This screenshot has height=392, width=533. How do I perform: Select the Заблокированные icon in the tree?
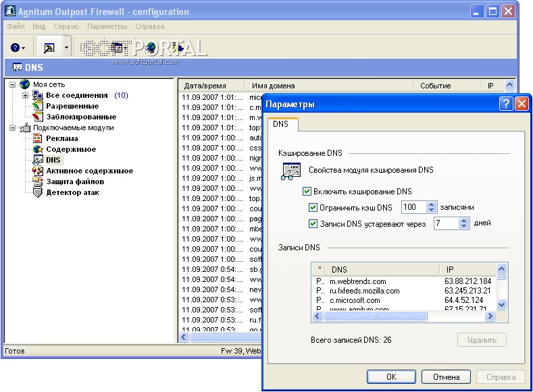pyautogui.click(x=37, y=117)
